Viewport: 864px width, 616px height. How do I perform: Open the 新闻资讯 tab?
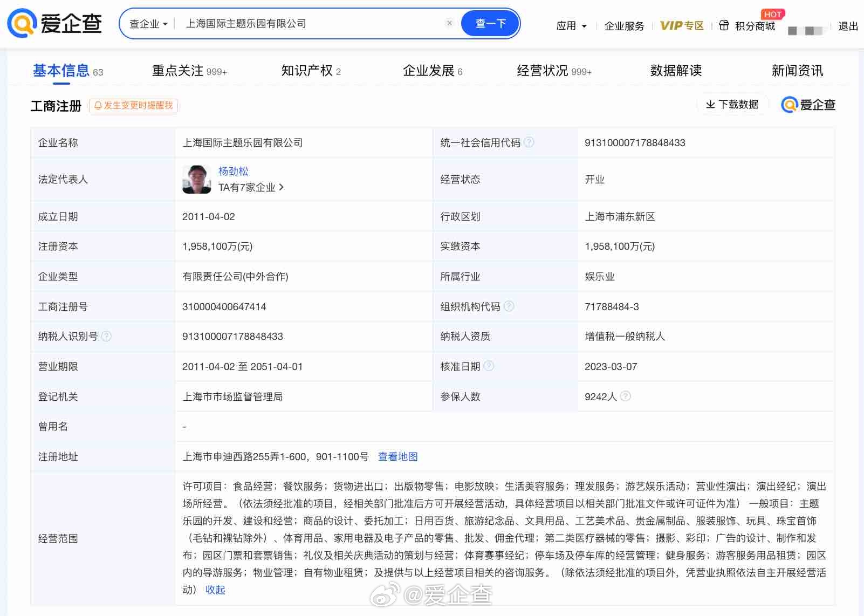point(797,71)
